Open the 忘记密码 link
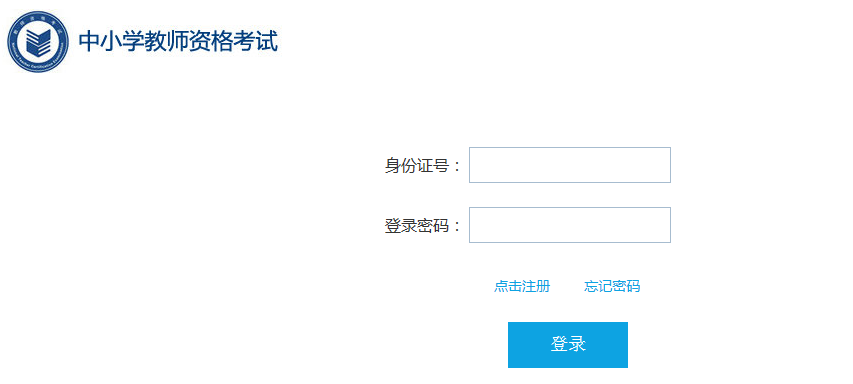 point(612,286)
